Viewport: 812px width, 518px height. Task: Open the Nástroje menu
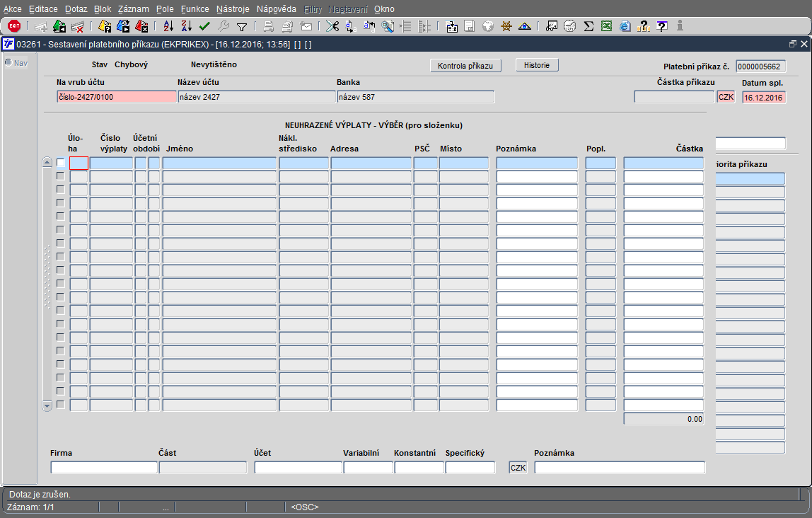click(x=233, y=8)
